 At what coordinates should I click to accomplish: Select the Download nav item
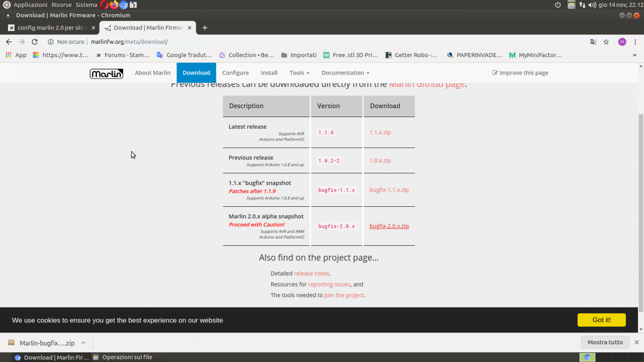[x=196, y=73]
